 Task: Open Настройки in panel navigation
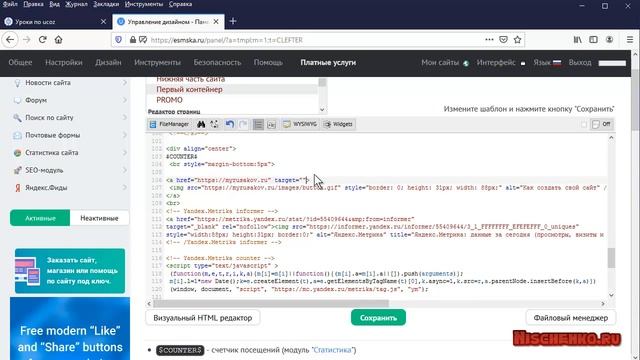tap(64, 62)
